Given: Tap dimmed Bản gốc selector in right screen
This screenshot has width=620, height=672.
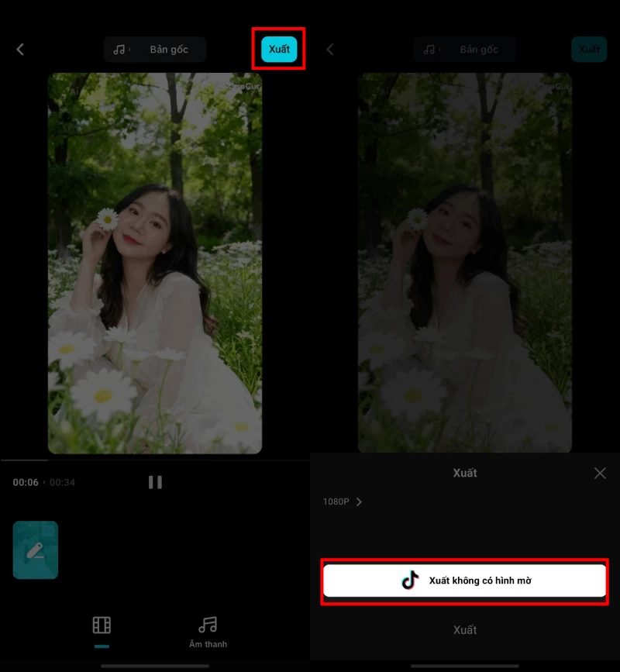Looking at the screenshot, I should [x=465, y=50].
